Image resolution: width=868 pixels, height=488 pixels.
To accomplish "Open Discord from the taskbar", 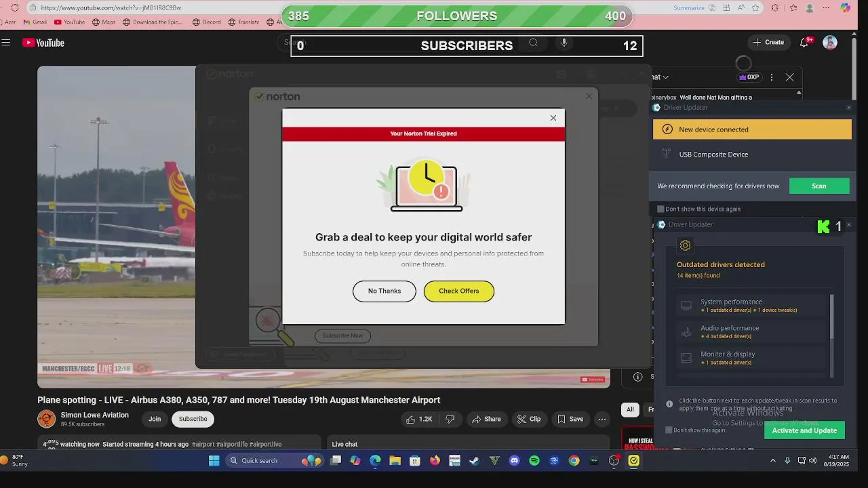I will coord(514,461).
